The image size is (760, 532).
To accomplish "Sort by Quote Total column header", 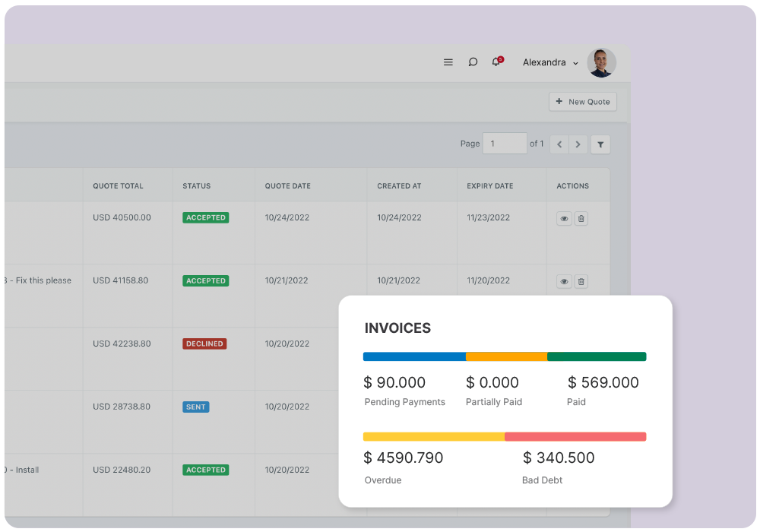I will point(118,186).
